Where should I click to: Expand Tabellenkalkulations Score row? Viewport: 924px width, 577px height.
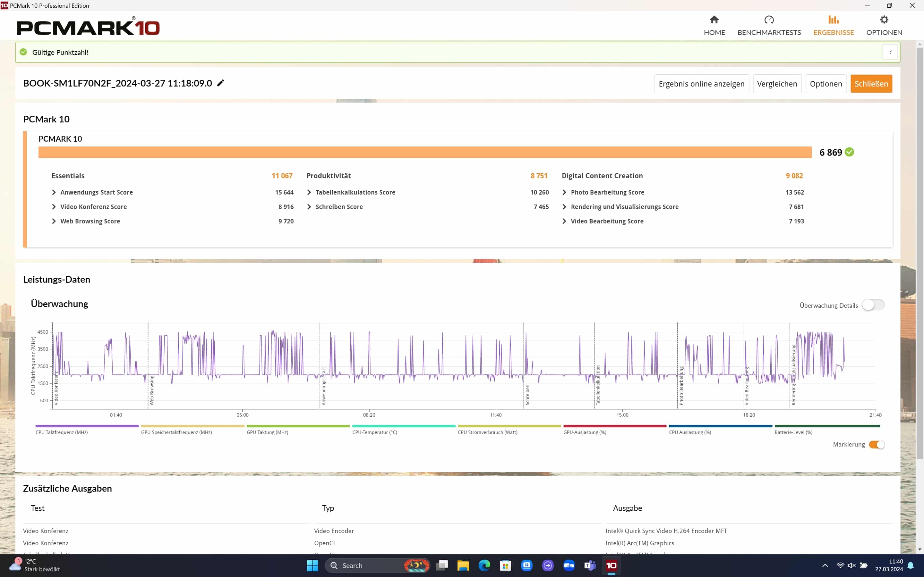coord(309,192)
